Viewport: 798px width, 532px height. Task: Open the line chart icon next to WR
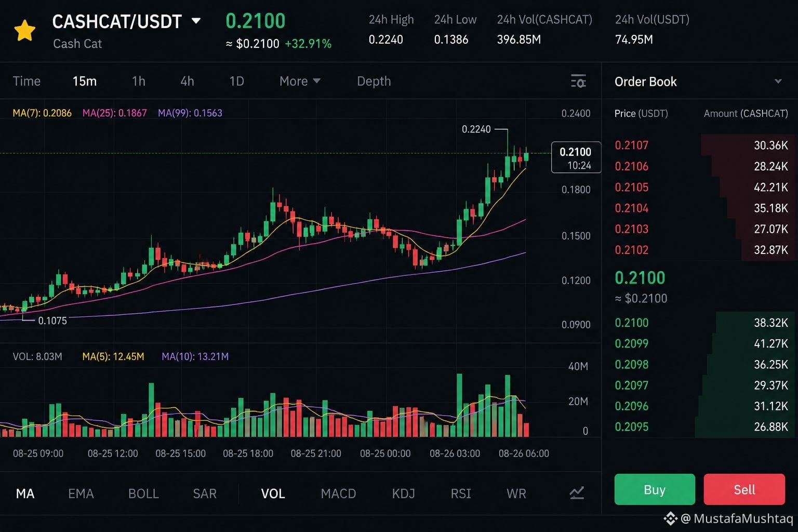point(577,493)
